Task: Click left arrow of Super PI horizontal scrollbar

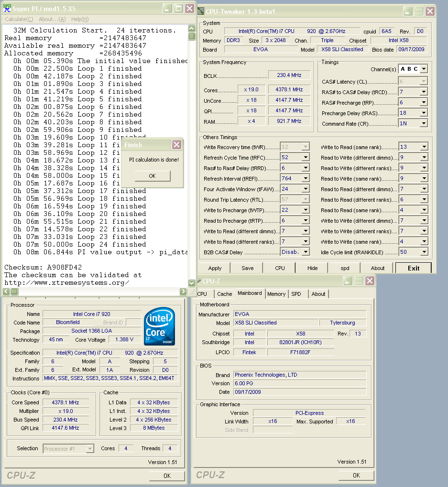Action: coord(6,292)
